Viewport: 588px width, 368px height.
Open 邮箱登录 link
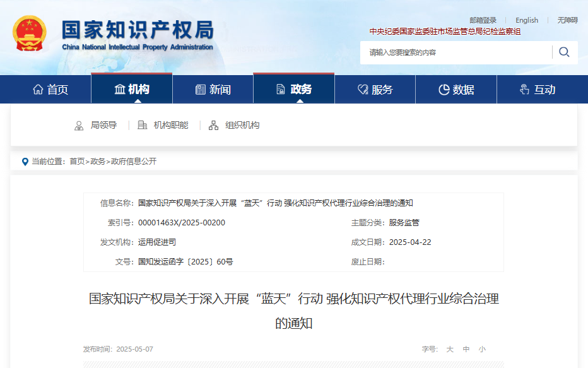(483, 20)
